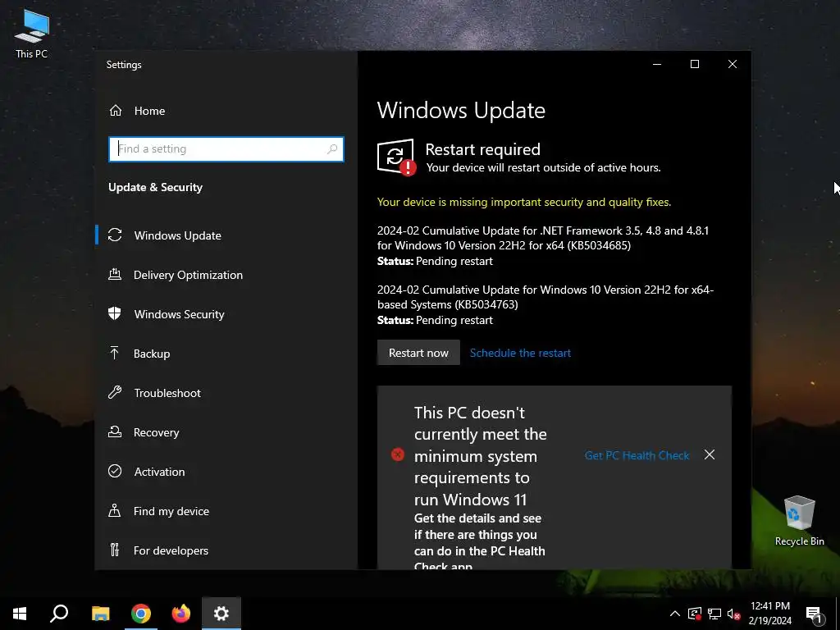Click the KB5034685 .NET Framework update entry
The width and height of the screenshot is (840, 630).
(x=543, y=245)
